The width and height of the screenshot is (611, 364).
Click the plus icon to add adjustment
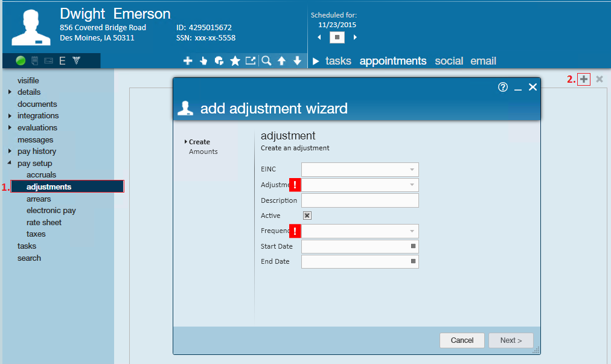584,79
